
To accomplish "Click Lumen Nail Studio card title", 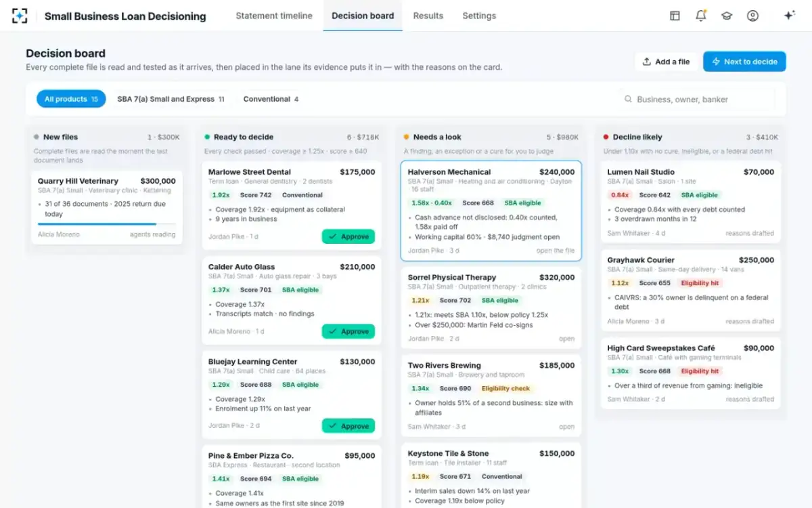I will (x=641, y=172).
